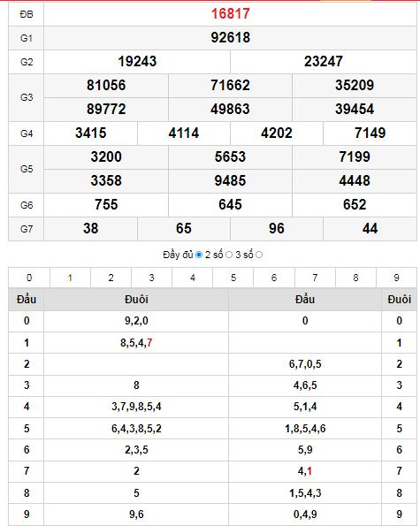Click the G1 prize number 92618
The width and height of the screenshot is (420, 526).
click(x=231, y=37)
